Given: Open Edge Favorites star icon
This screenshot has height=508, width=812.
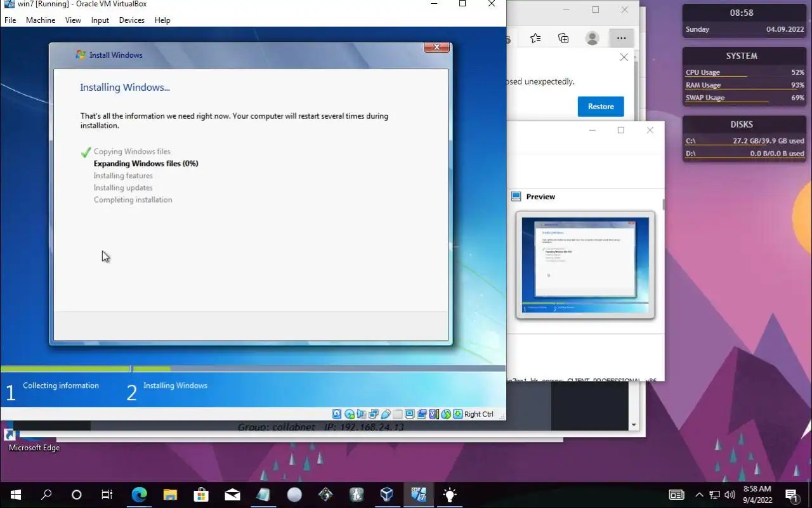Looking at the screenshot, I should coord(535,38).
